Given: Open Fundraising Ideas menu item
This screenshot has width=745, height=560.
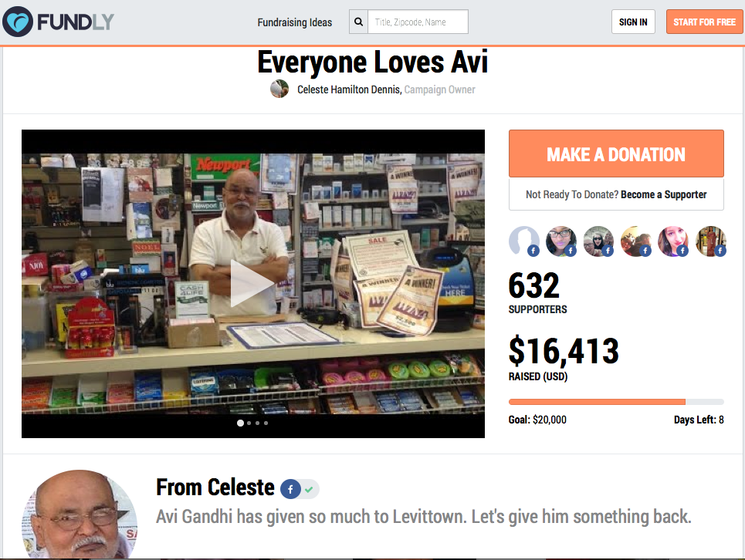Looking at the screenshot, I should (x=295, y=22).
